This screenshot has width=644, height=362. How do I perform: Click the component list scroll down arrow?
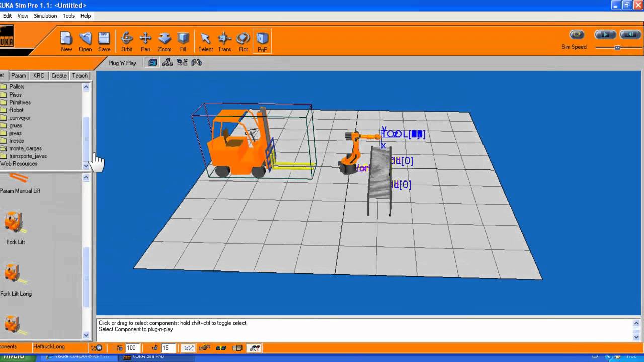click(x=86, y=335)
